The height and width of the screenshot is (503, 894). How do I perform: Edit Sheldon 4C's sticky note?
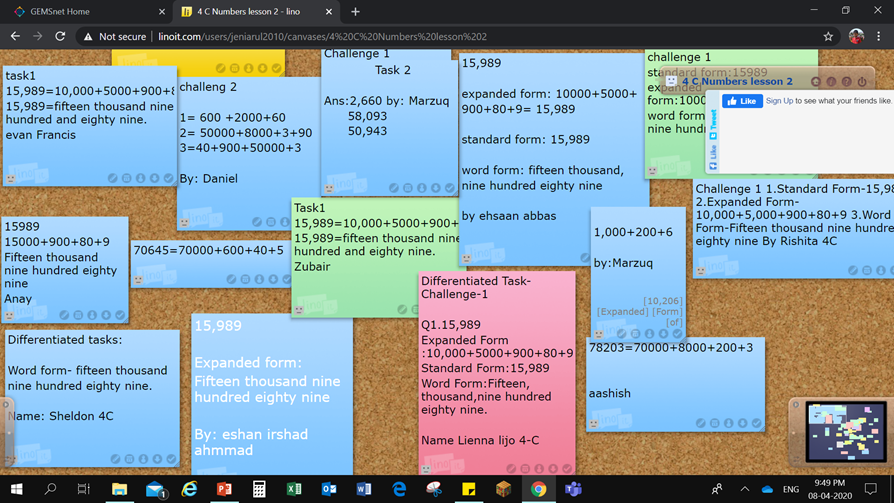pyautogui.click(x=115, y=459)
